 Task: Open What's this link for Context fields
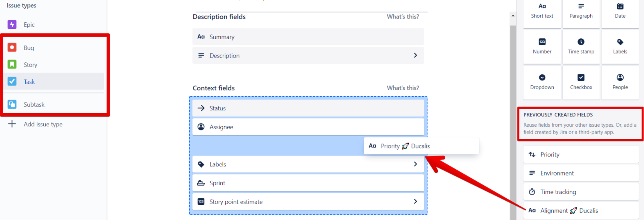pyautogui.click(x=403, y=88)
